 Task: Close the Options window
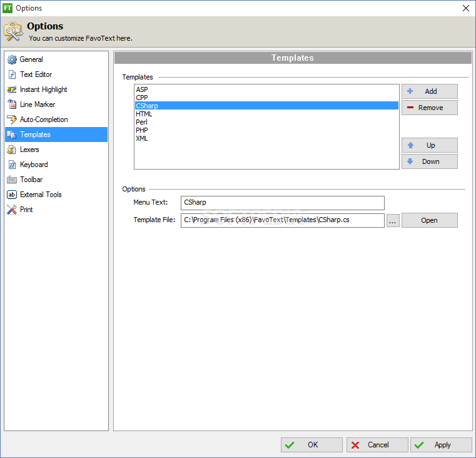(466, 8)
